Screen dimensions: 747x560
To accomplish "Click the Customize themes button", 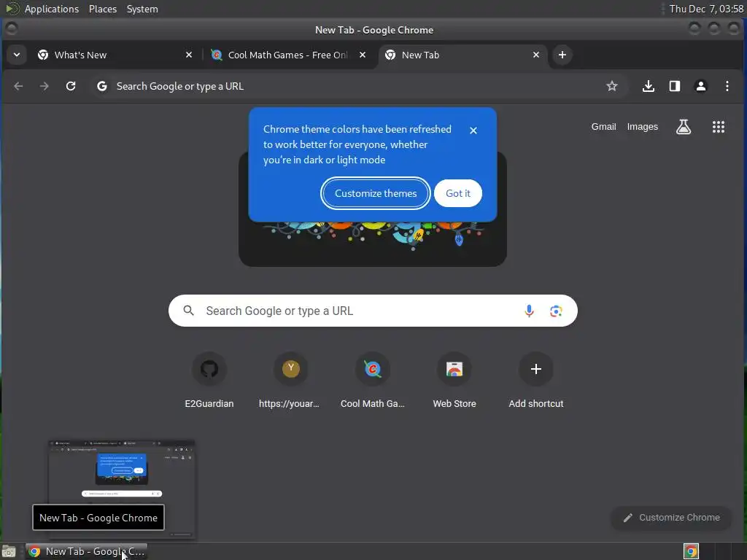I will [376, 193].
